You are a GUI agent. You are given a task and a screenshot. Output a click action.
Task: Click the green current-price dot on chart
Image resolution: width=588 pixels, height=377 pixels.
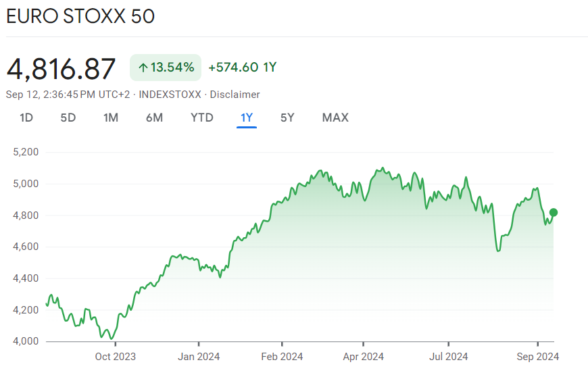554,212
